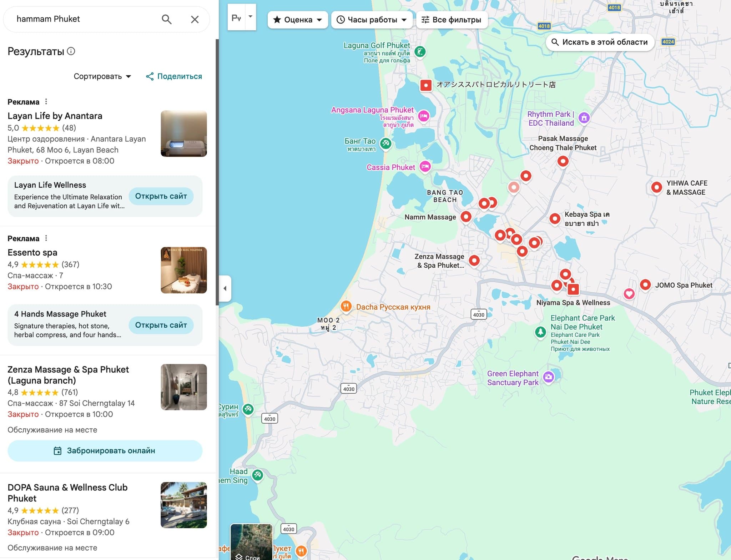
Task: Open Все фильтры panel
Action: click(x=452, y=20)
